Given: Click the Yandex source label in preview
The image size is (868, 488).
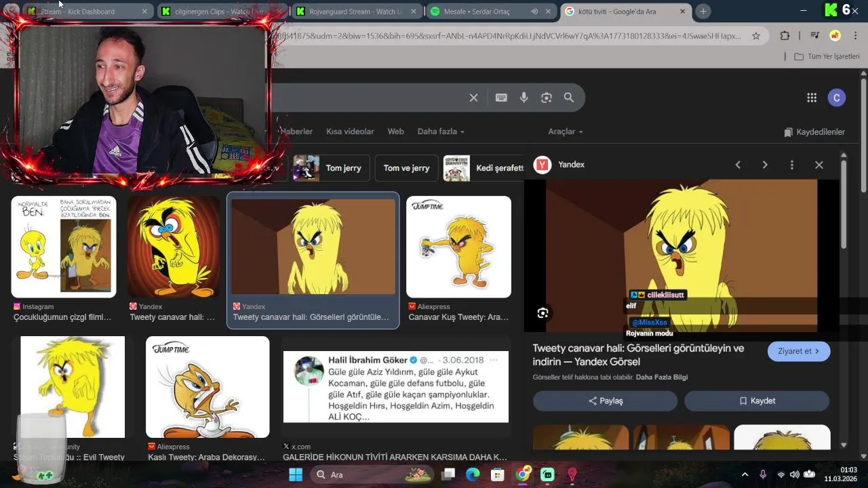Looking at the screenshot, I should click(x=571, y=165).
